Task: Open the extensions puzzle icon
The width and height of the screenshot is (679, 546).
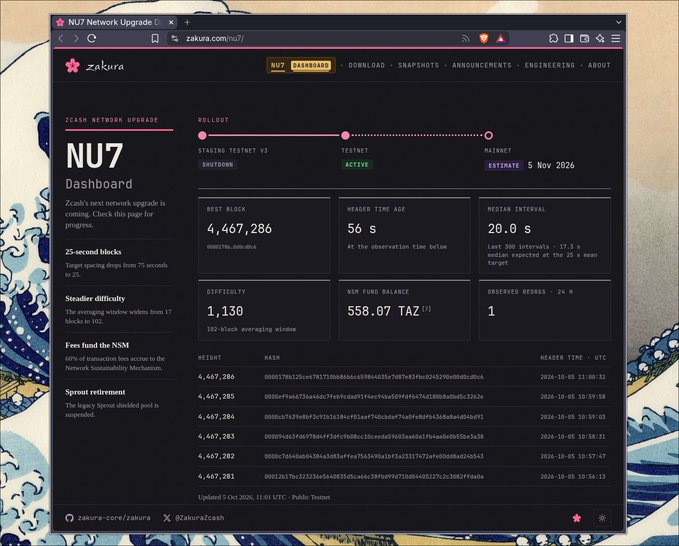Action: (553, 39)
